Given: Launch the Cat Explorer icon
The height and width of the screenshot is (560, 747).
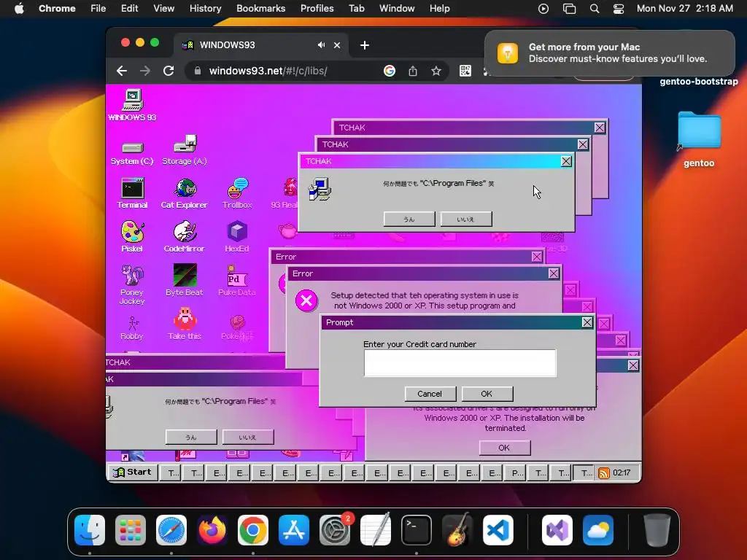Looking at the screenshot, I should point(185,192).
